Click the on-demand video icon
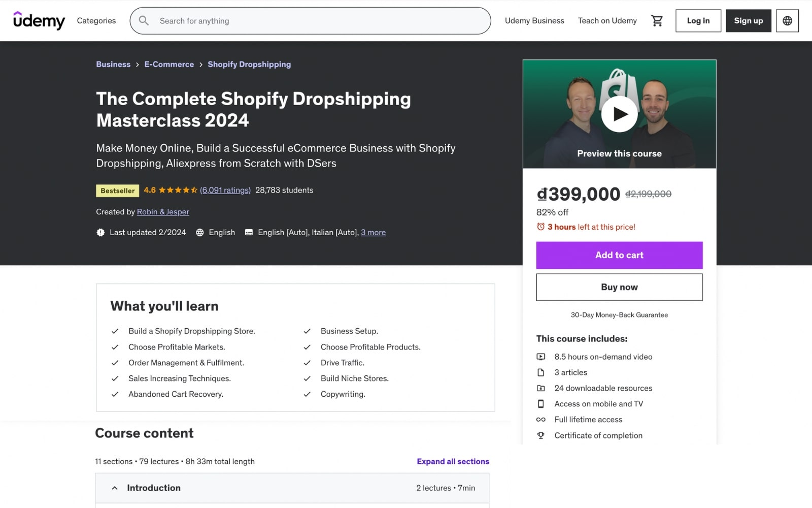The image size is (812, 508). tap(541, 357)
